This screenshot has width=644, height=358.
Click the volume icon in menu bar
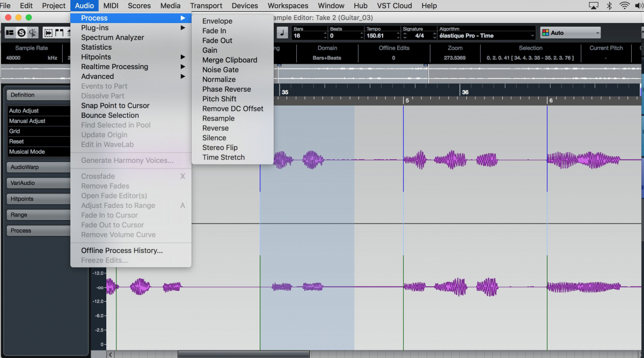pyautogui.click(x=640, y=6)
